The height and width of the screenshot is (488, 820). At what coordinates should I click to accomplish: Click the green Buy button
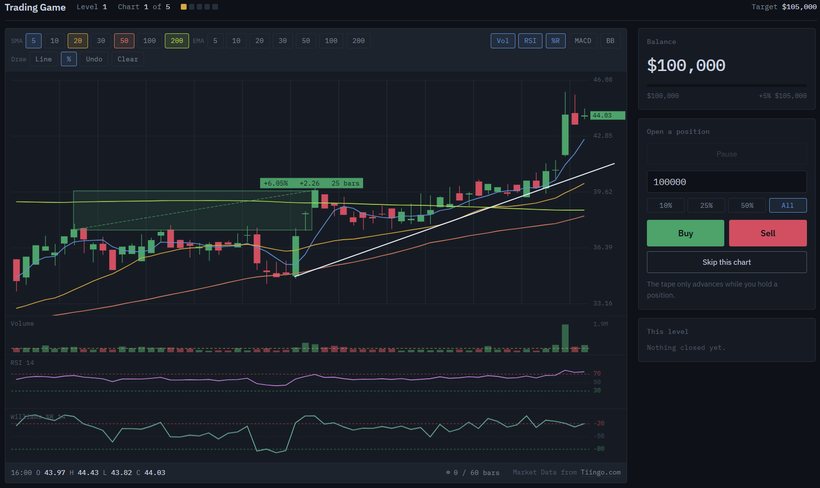(686, 233)
